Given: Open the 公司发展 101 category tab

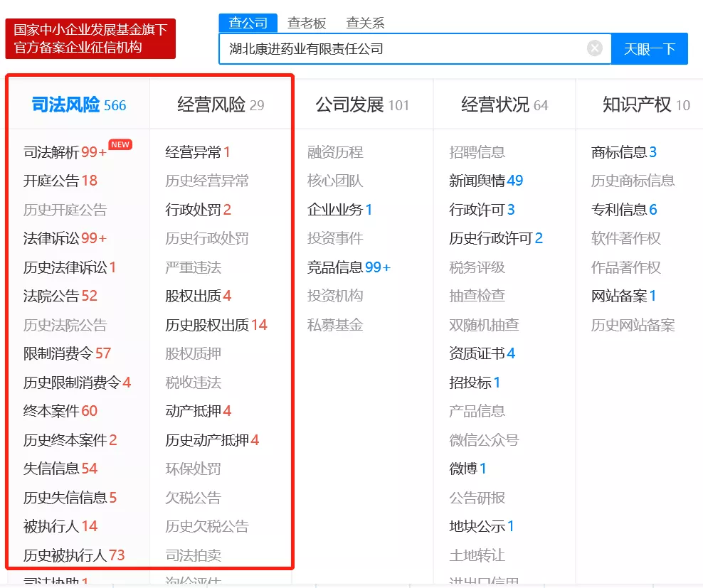Looking at the screenshot, I should coord(362,105).
